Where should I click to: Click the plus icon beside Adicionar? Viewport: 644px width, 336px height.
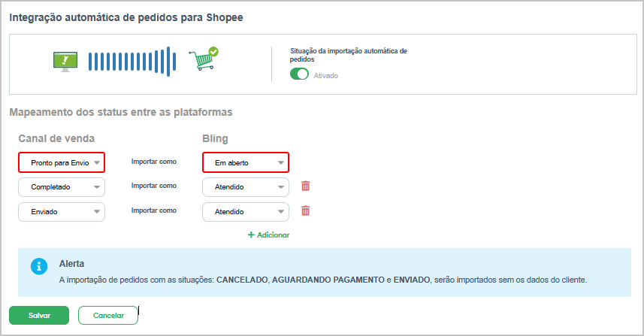coord(251,235)
